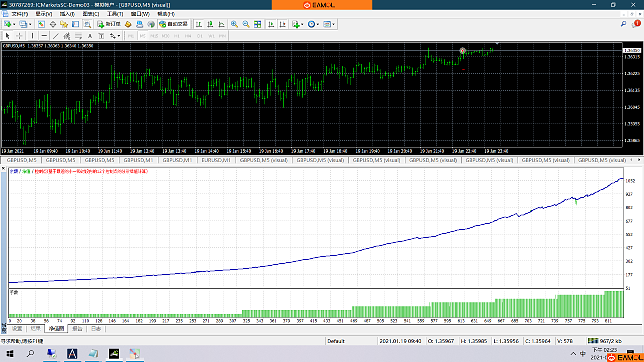This screenshot has height=362, width=644.
Task: Click the New Chart icon
Action: [7, 24]
